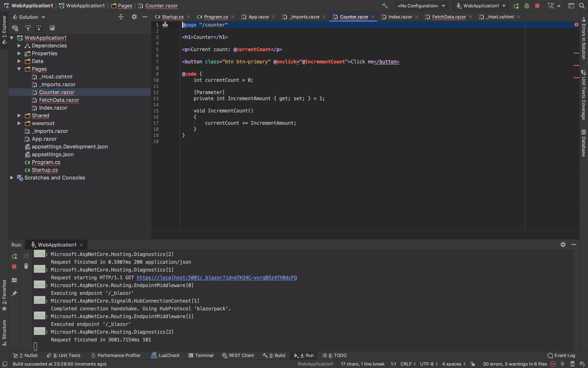The height and width of the screenshot is (368, 588).
Task: Expand the Dependencies node
Action: click(x=19, y=46)
